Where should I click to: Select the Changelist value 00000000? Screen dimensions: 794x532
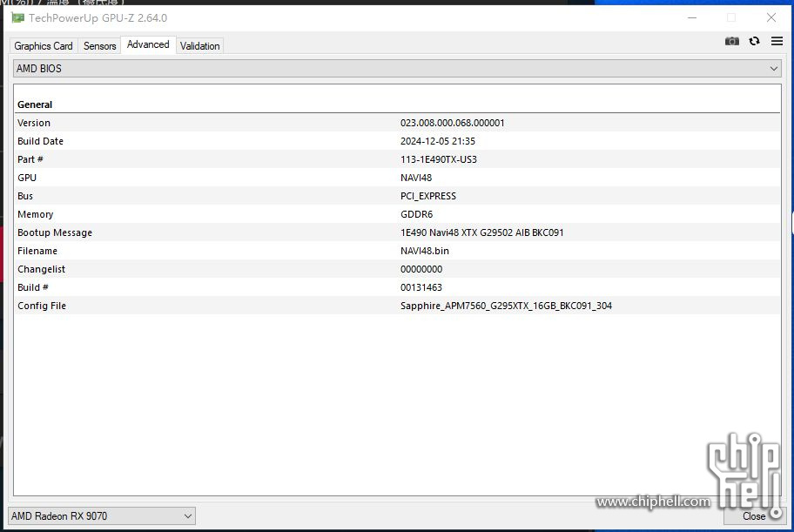(x=421, y=268)
